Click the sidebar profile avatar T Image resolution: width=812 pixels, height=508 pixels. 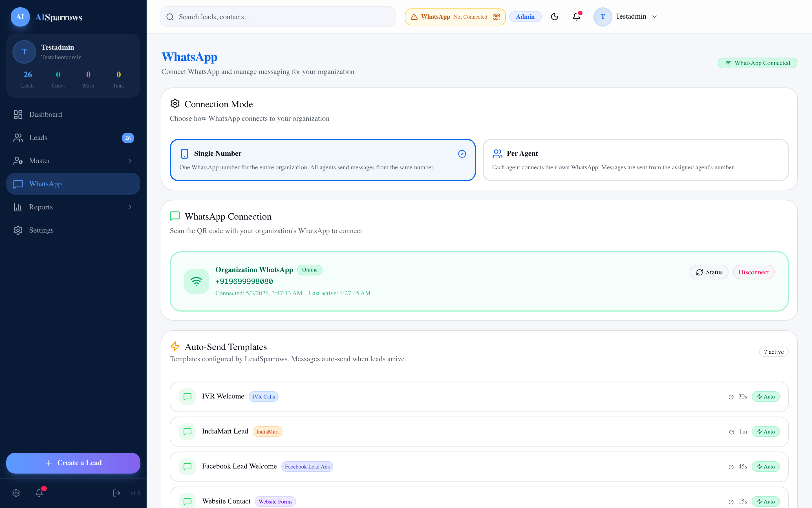(24, 52)
